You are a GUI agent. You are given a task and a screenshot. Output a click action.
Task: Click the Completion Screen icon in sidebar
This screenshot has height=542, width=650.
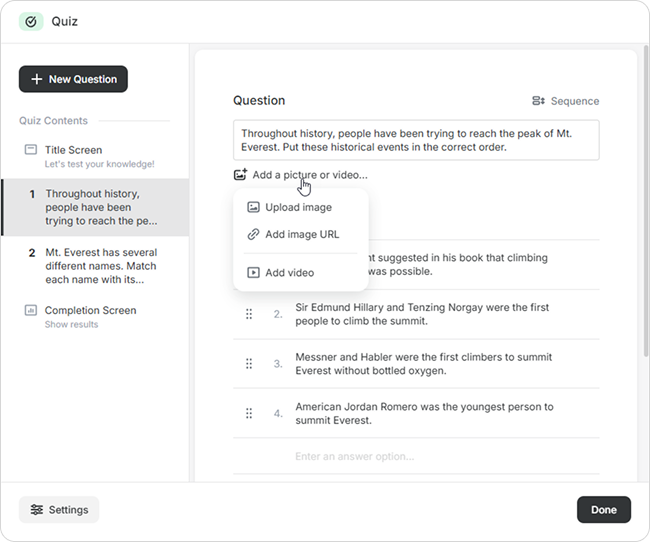(x=31, y=310)
